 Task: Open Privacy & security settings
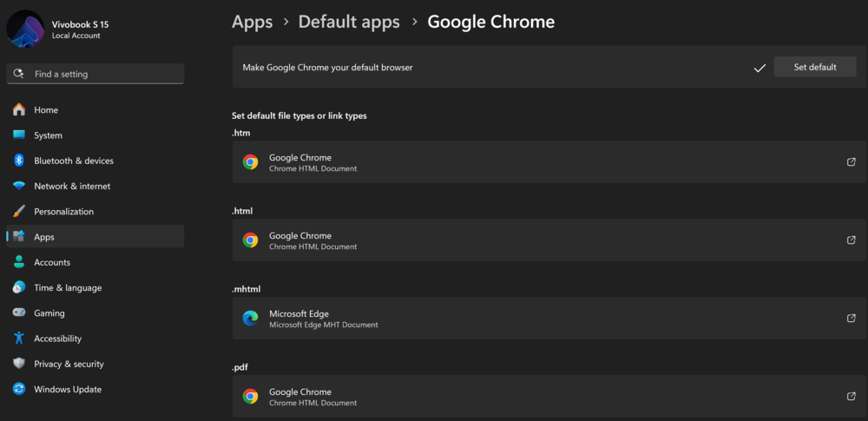click(x=95, y=364)
